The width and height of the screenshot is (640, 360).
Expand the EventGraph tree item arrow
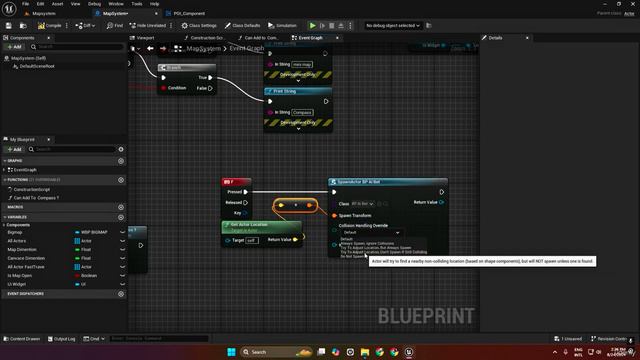4,170
